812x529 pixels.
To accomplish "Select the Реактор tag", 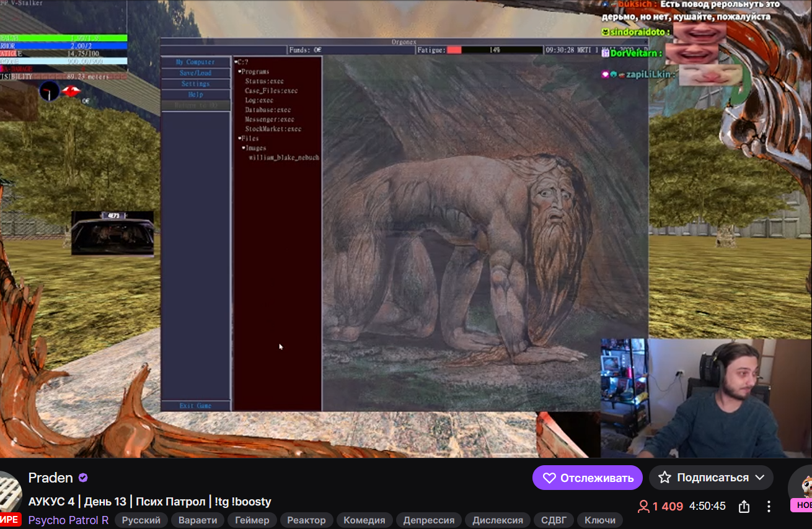I will (306, 520).
